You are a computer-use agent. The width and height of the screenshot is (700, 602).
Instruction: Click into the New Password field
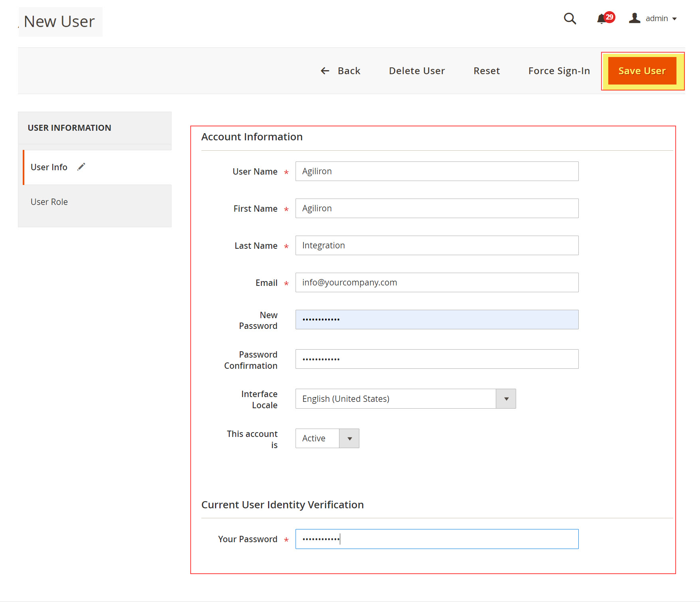click(x=437, y=319)
